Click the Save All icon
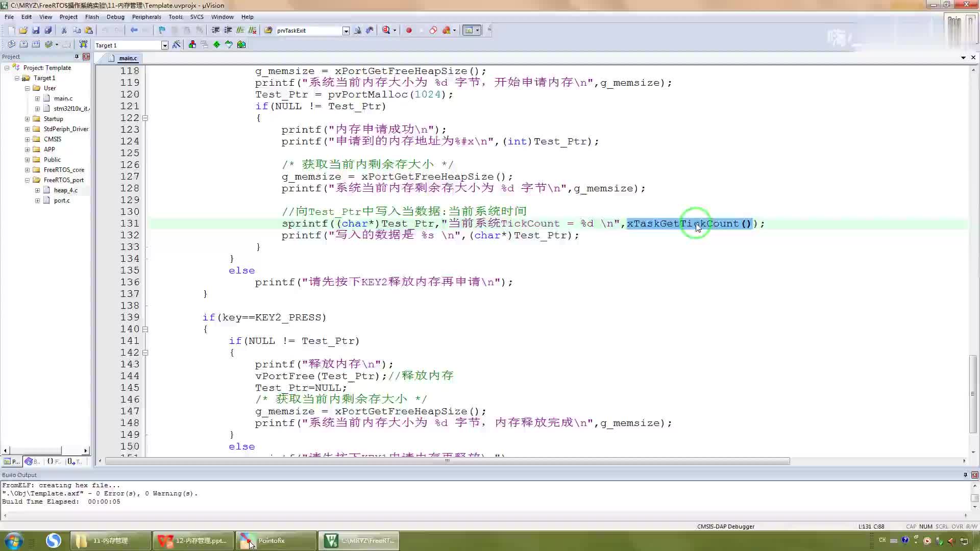 click(48, 30)
